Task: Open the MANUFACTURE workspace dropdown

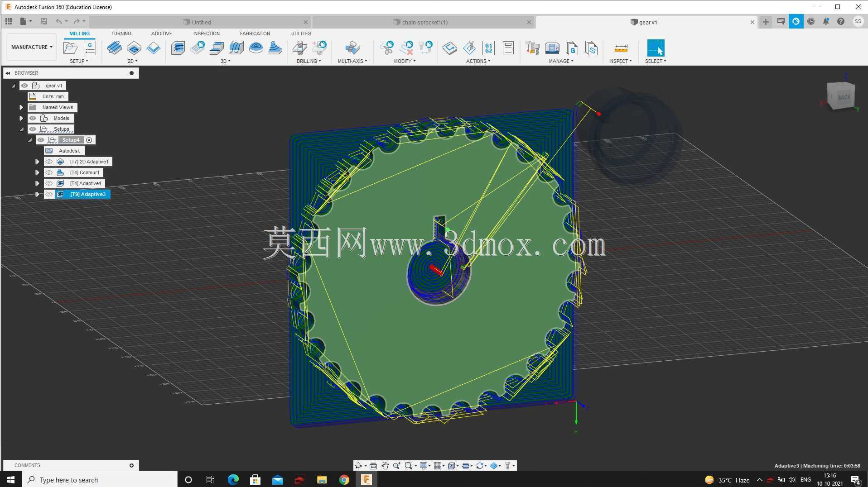Action: [x=32, y=47]
